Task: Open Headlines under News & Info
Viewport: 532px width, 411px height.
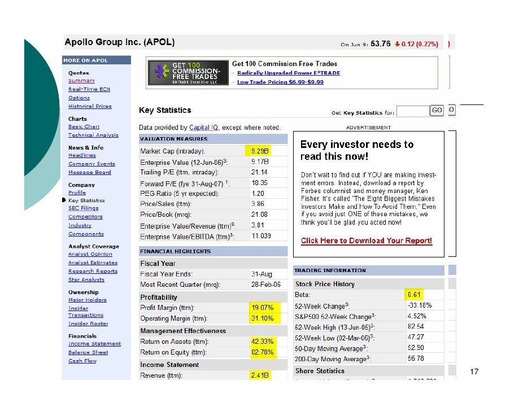Action: [82, 155]
